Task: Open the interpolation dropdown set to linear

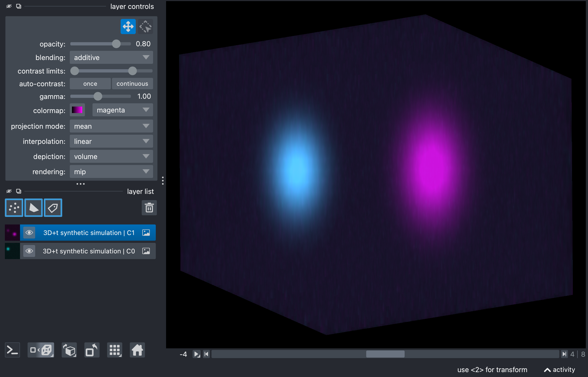Action: [111, 141]
